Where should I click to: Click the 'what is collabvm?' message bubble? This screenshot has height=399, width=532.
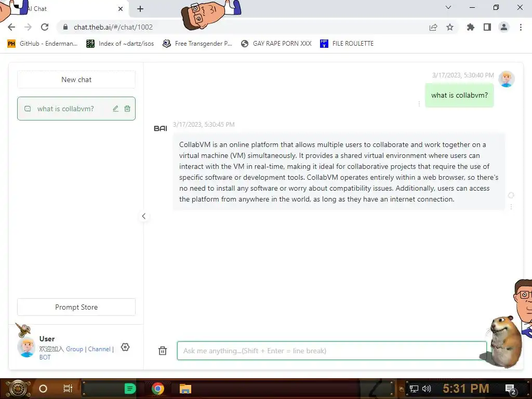click(x=459, y=96)
